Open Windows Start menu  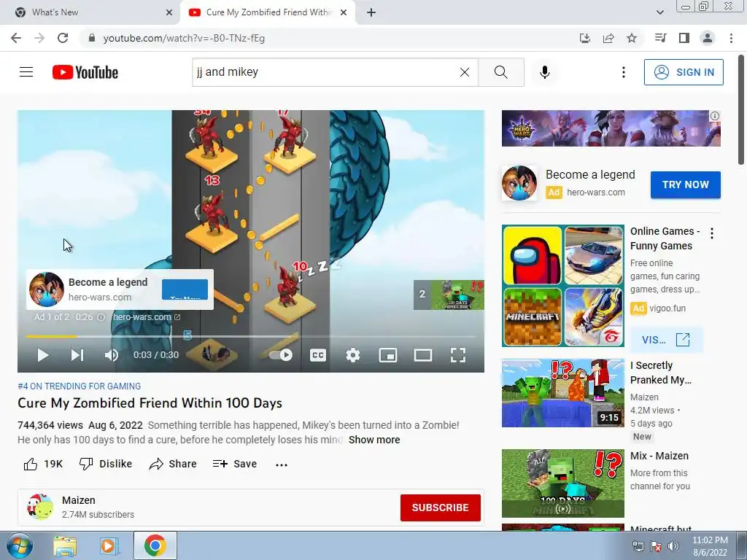pyautogui.click(x=19, y=545)
